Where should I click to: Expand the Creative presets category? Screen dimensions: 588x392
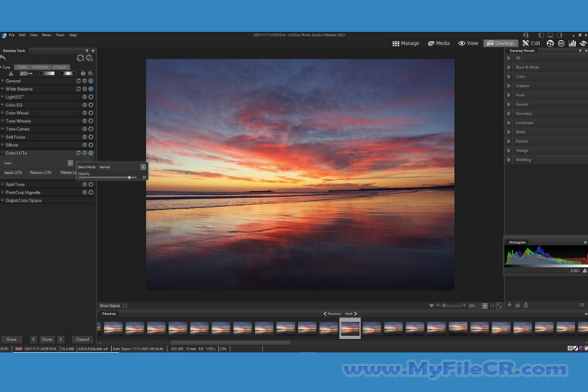click(509, 86)
